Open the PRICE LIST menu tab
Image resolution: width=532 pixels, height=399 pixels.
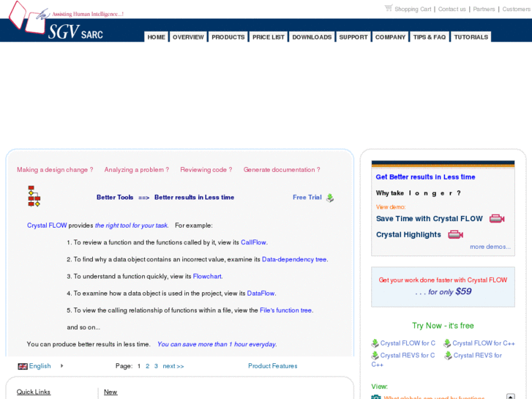[269, 37]
